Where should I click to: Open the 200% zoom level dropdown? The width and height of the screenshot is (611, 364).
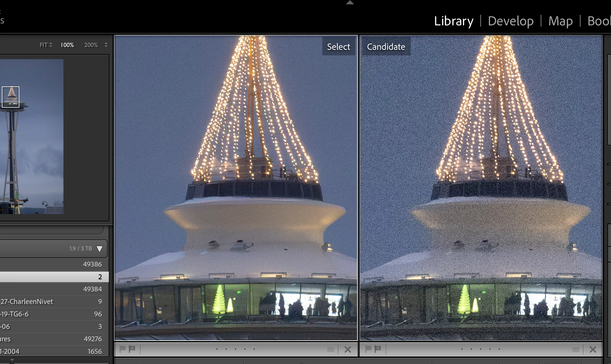[106, 45]
